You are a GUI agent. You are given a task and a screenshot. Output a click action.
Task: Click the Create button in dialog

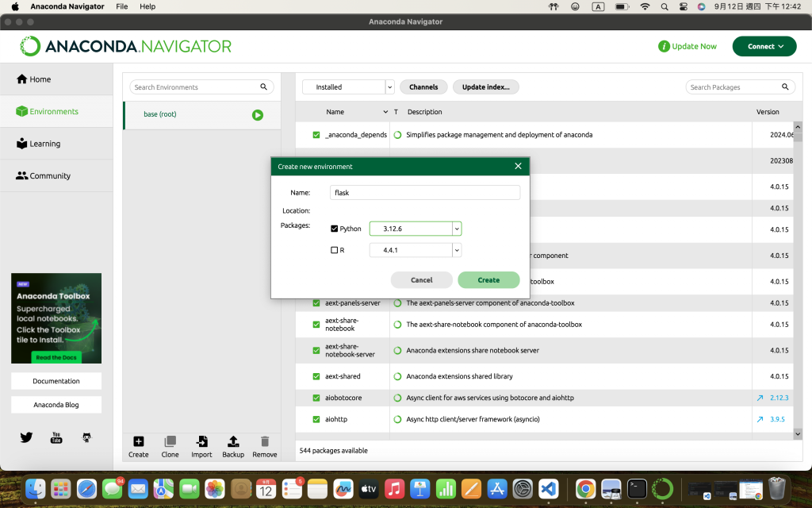coord(488,280)
